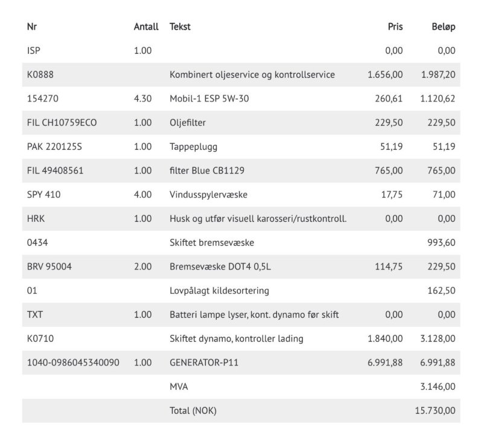Click the Lovpålagt kildesortering line

tap(219, 291)
